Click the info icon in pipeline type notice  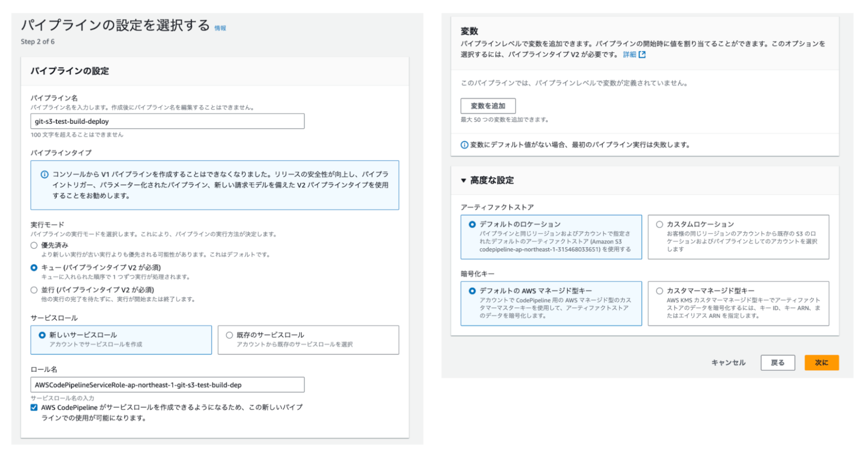44,175
